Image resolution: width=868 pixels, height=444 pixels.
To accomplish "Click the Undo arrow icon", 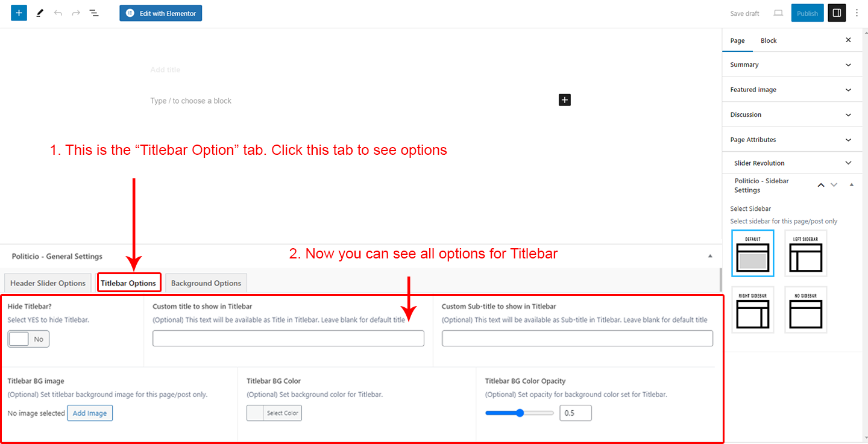I will click(x=58, y=13).
